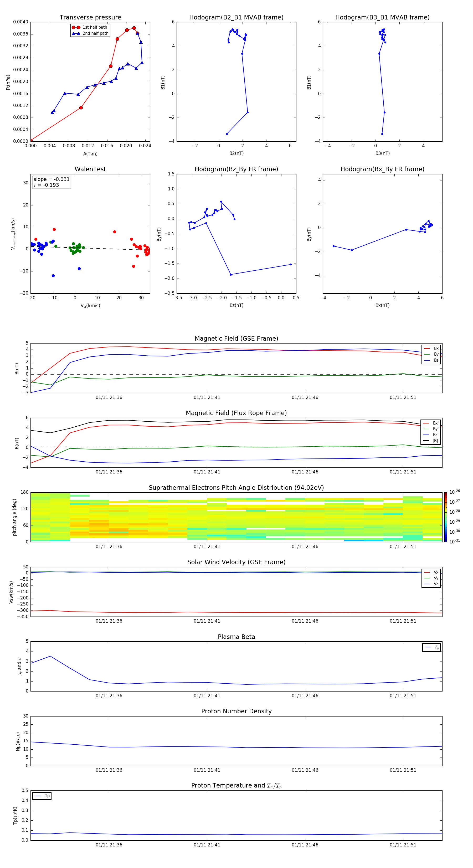The image size is (473, 868).
Task: Click the "Proton Temperature and Te/Tp" title
Action: 236,786
